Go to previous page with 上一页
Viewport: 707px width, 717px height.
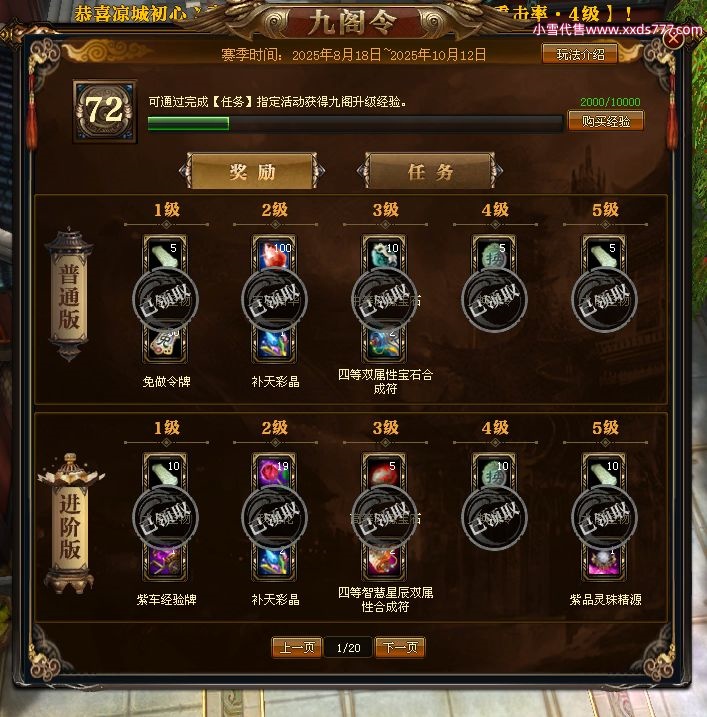point(297,647)
